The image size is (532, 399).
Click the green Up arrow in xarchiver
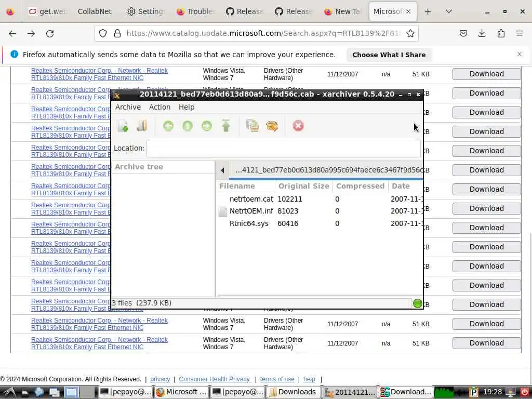click(x=187, y=126)
